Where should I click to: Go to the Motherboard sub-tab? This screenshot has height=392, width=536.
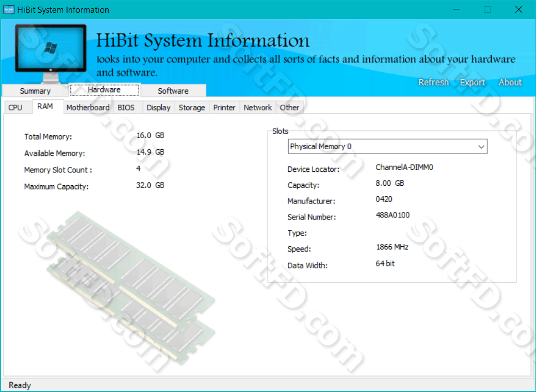point(88,108)
